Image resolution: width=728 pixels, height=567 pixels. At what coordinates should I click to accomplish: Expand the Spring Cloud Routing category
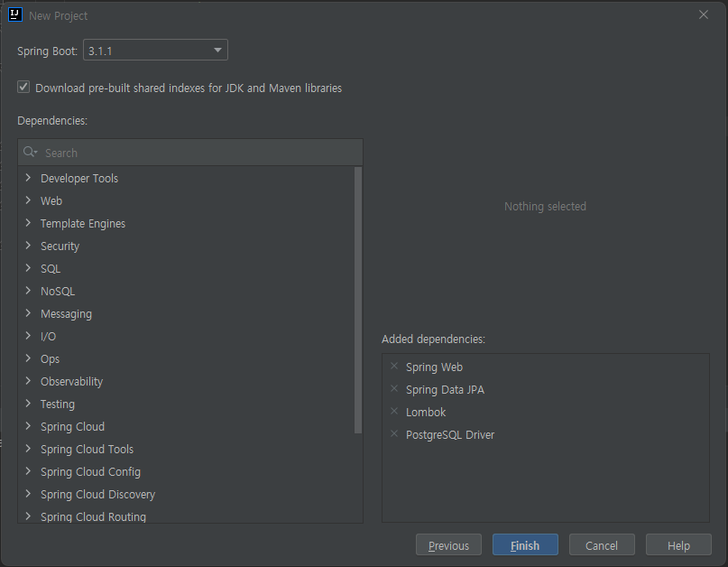click(x=28, y=516)
